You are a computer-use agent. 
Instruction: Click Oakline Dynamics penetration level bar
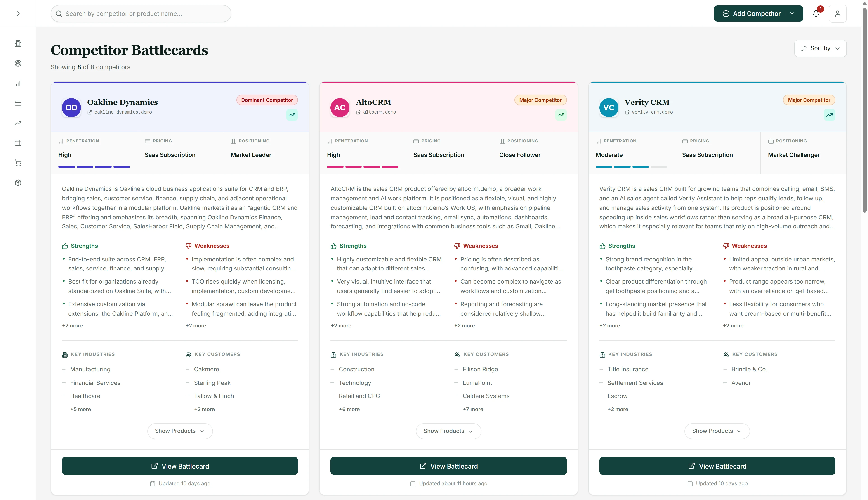click(94, 166)
